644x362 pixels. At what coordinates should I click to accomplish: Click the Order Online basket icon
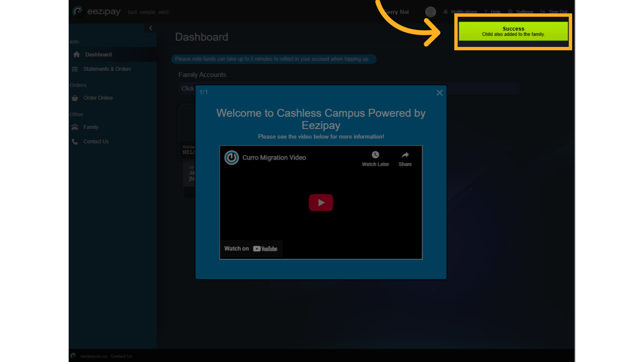coord(75,98)
